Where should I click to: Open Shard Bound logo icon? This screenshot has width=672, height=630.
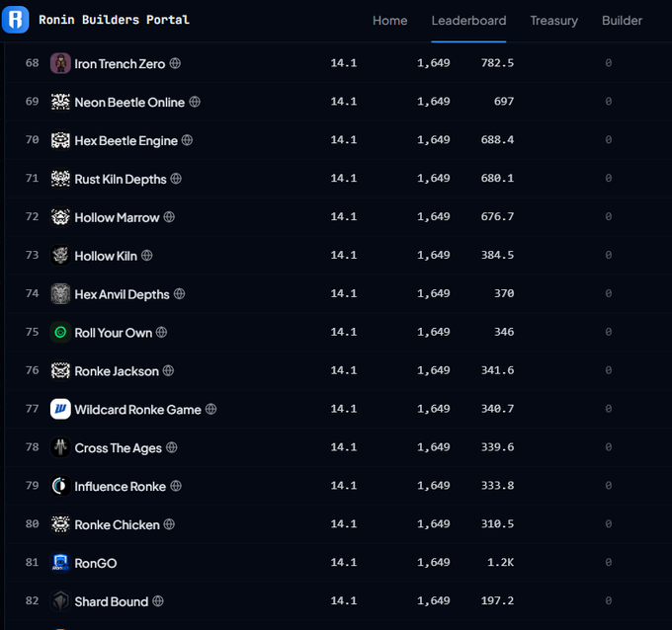coord(60,601)
